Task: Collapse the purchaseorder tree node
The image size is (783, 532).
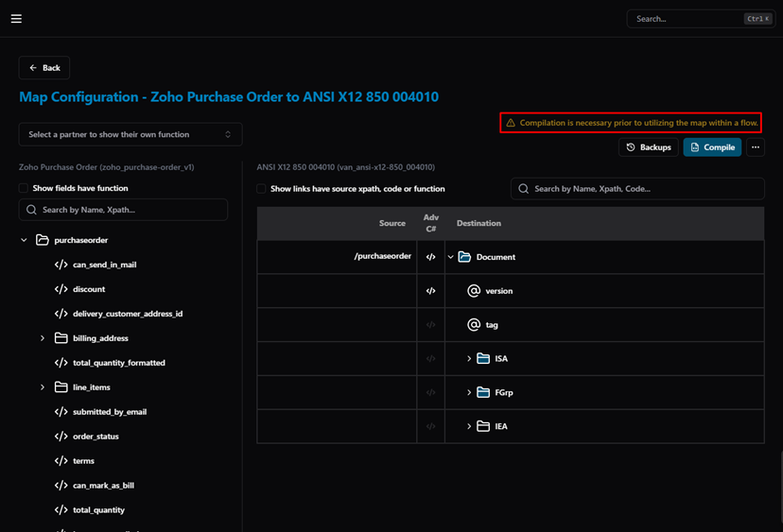Action: tap(24, 240)
